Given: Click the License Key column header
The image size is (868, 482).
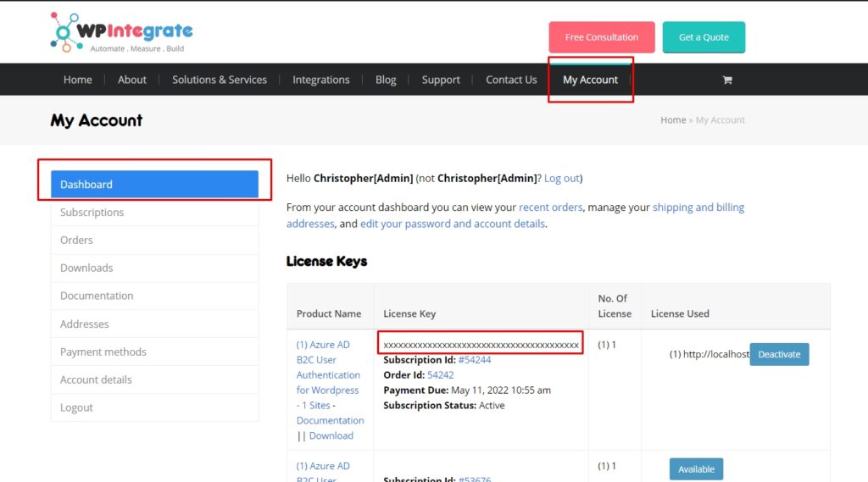Looking at the screenshot, I should point(409,313).
